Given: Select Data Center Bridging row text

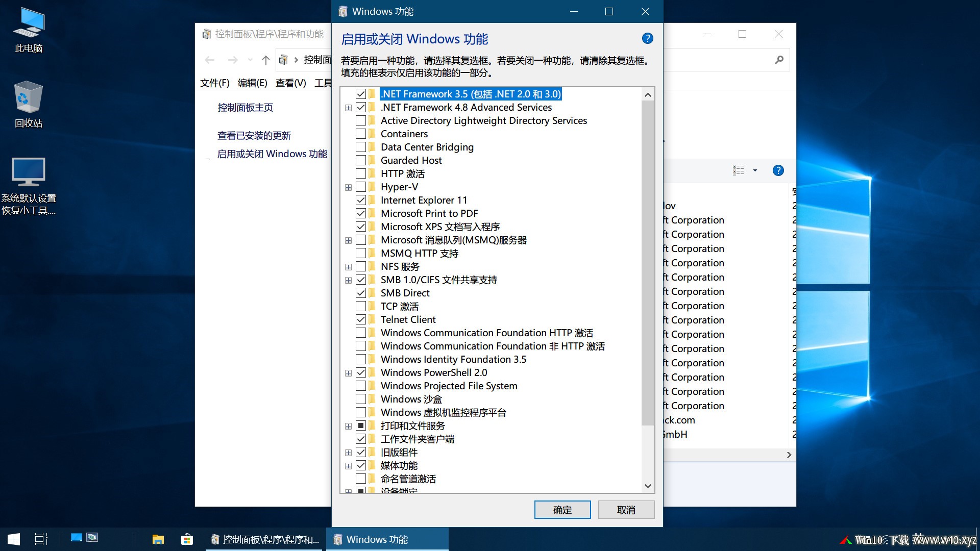Looking at the screenshot, I should [427, 147].
